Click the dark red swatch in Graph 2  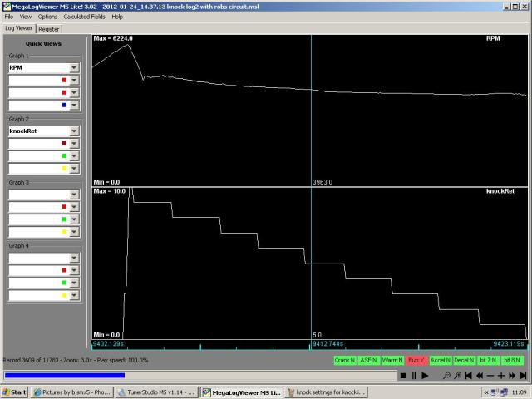[64, 144]
